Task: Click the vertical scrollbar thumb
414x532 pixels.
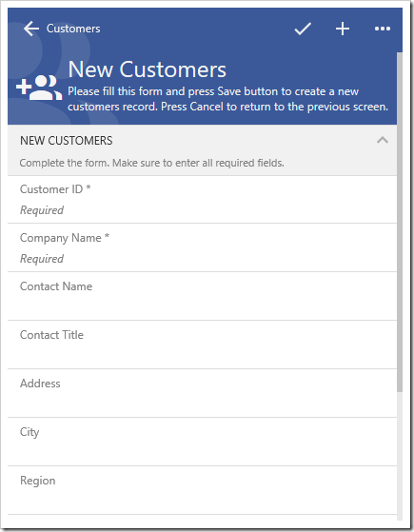Action: (400, 223)
